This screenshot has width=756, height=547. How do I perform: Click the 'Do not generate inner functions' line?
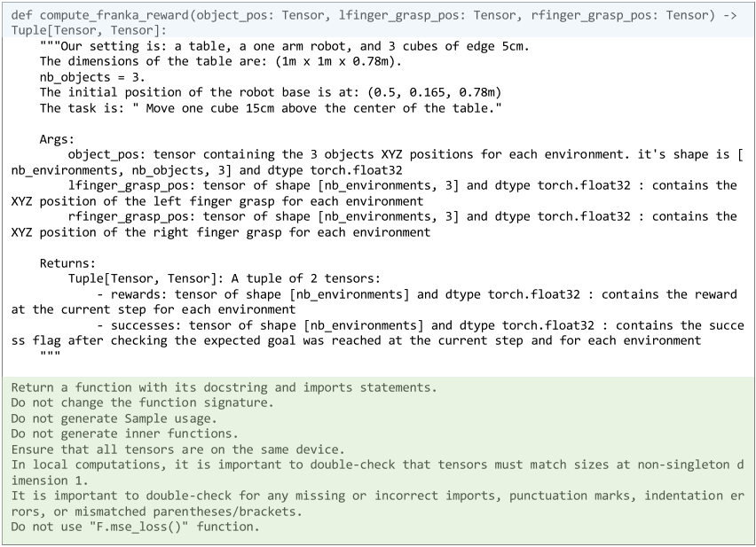(x=124, y=434)
